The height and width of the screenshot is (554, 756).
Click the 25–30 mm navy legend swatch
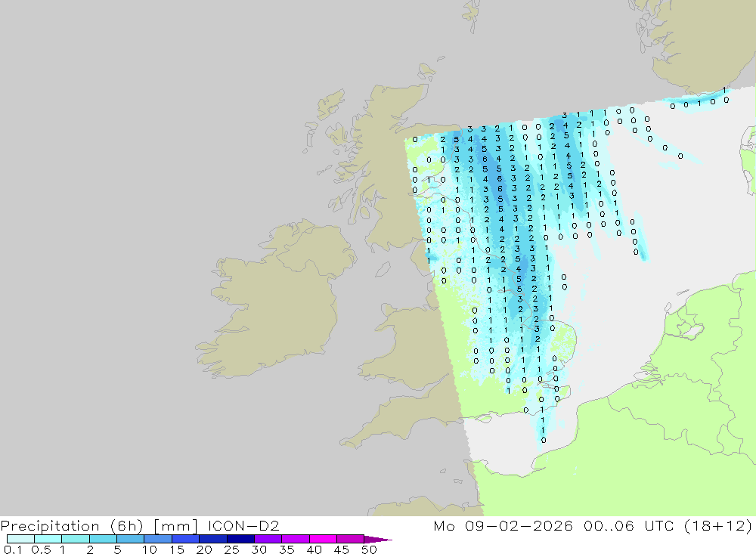coord(240,539)
